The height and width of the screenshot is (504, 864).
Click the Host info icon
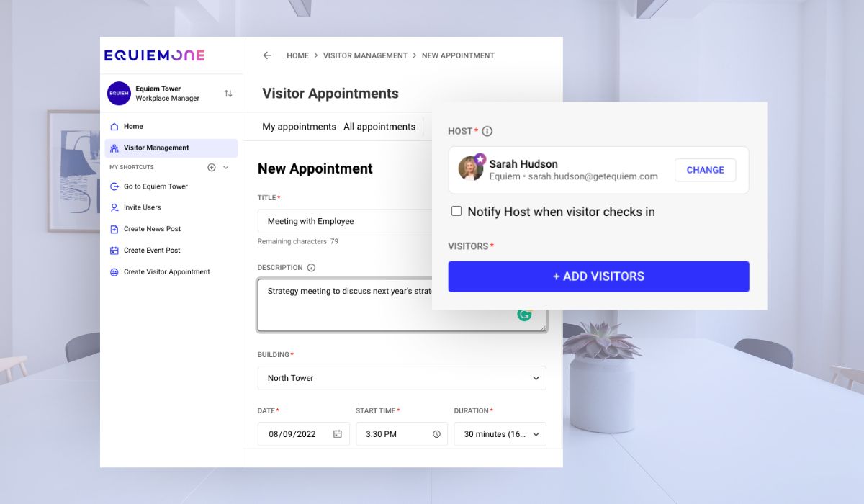coord(487,131)
